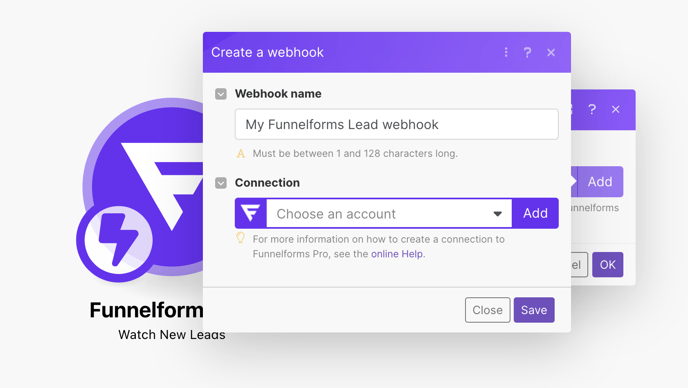688x388 pixels.
Task: Toggle the Connection section checkbox
Action: point(221,183)
